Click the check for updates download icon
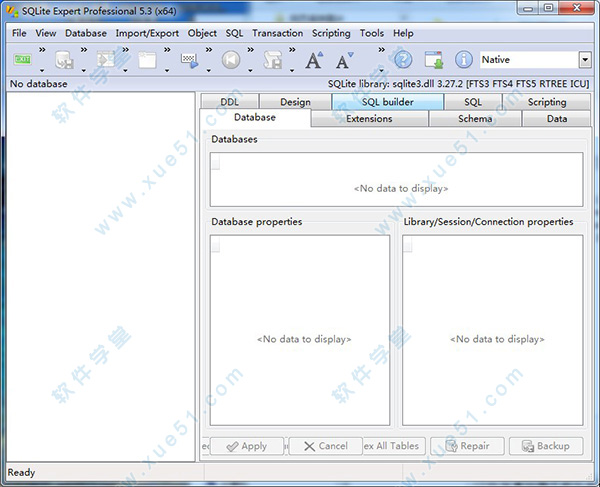Image resolution: width=600 pixels, height=487 pixels. point(434,60)
